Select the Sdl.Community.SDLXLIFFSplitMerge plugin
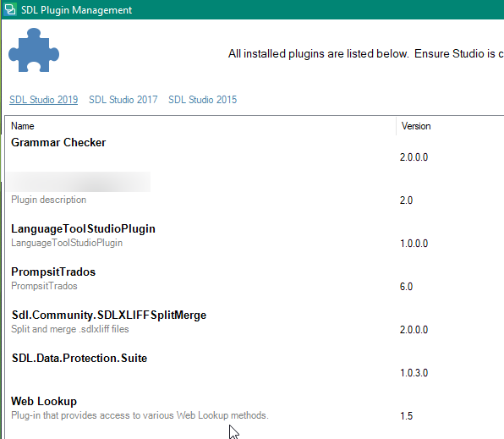Viewport: 504px width, 439px height. click(109, 315)
